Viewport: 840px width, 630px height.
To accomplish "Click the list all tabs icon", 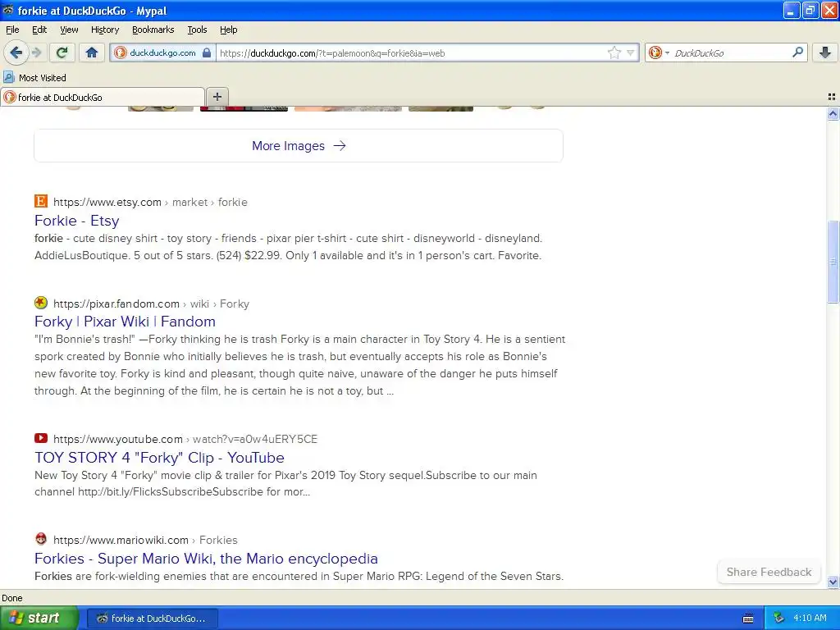I will (x=832, y=97).
